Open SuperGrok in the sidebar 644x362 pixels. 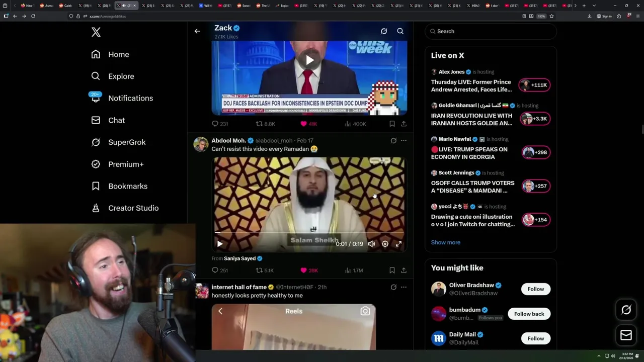click(x=119, y=142)
